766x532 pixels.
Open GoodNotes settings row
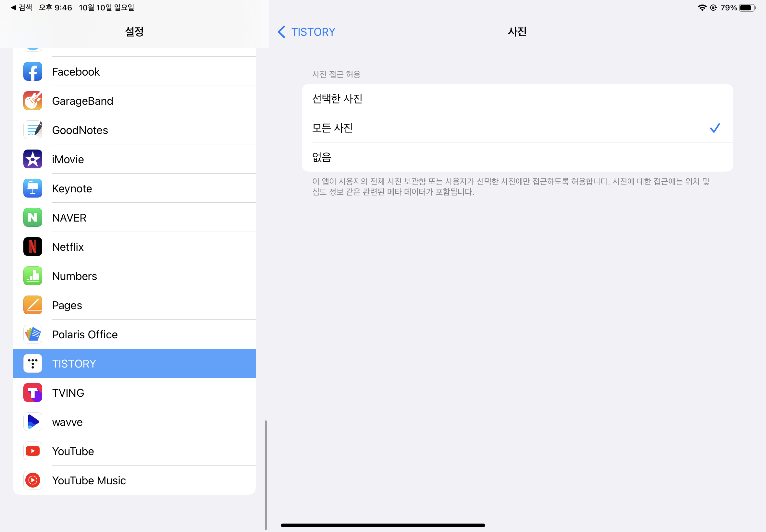(134, 130)
